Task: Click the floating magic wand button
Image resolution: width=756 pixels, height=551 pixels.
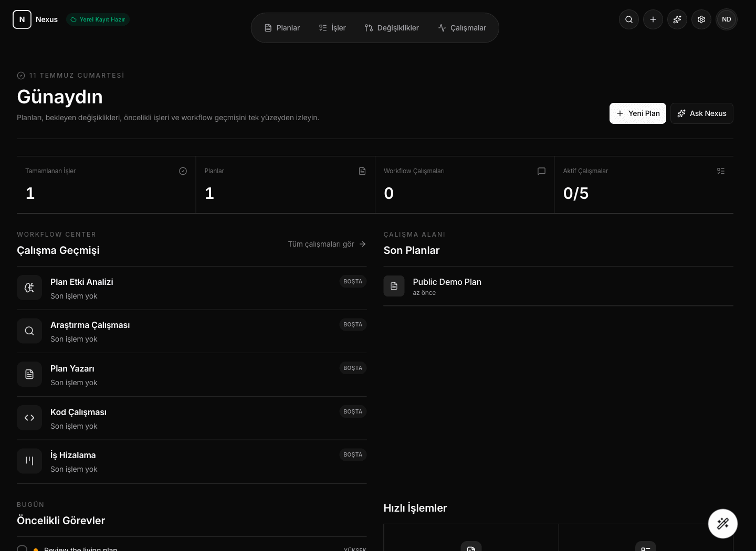Action: 723,524
